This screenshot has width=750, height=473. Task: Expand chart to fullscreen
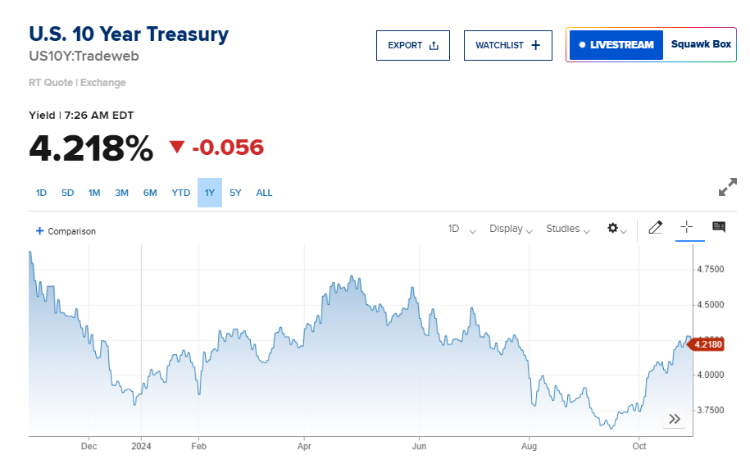click(x=728, y=188)
